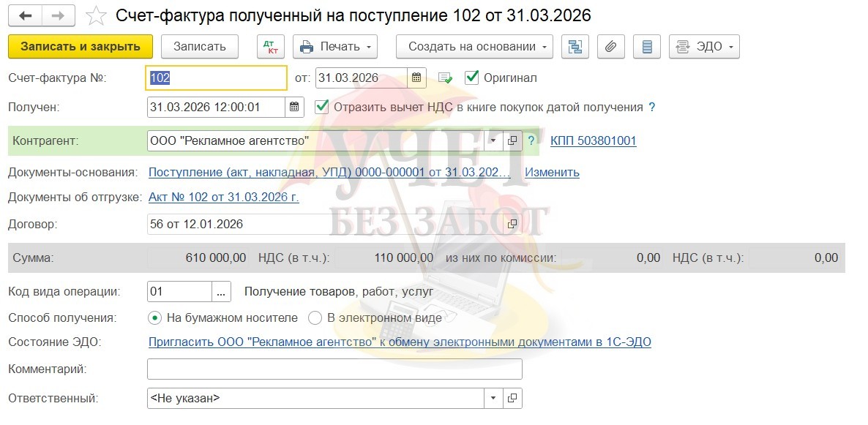This screenshot has height=425, width=868.
Task: Go back with the left arrow button
Action: (25, 16)
